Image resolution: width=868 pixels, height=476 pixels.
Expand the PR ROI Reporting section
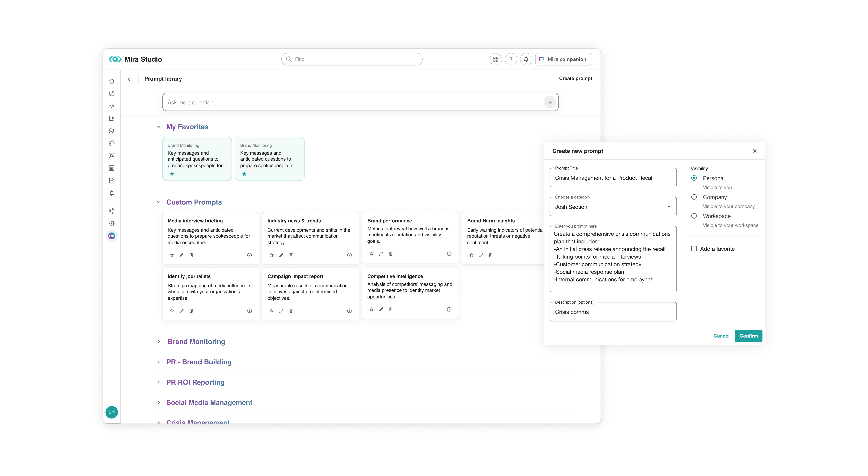[158, 382]
